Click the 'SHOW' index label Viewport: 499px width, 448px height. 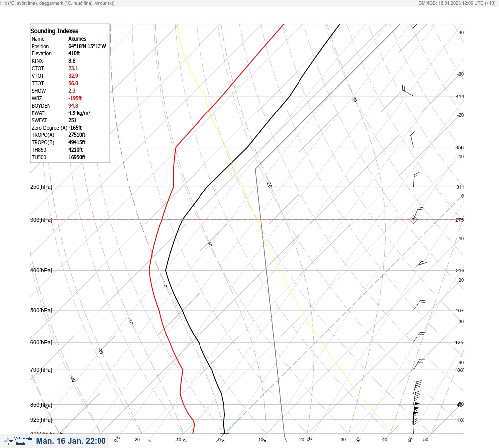pos(38,91)
